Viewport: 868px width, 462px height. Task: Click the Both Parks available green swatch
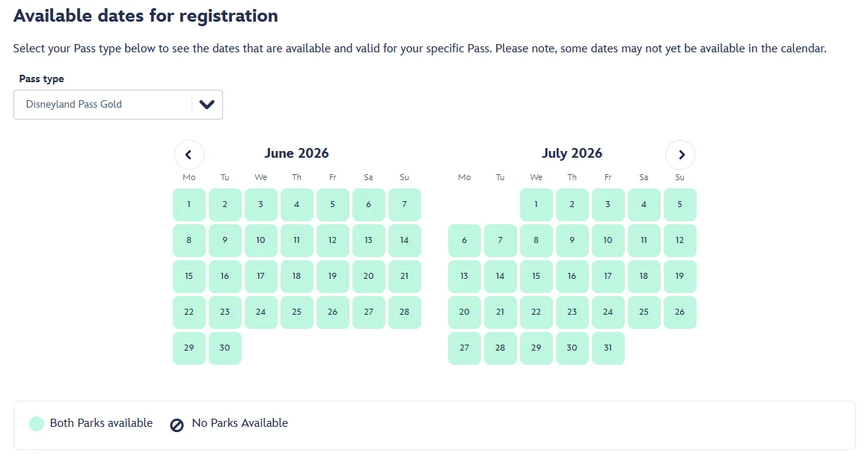37,424
